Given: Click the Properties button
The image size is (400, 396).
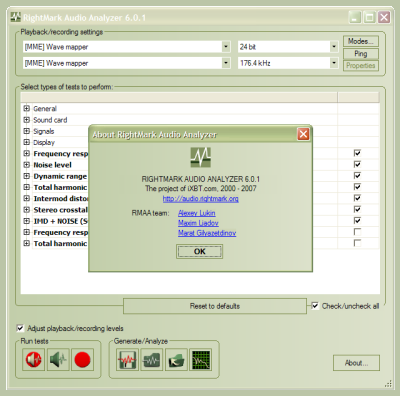Looking at the screenshot, I should [x=361, y=65].
